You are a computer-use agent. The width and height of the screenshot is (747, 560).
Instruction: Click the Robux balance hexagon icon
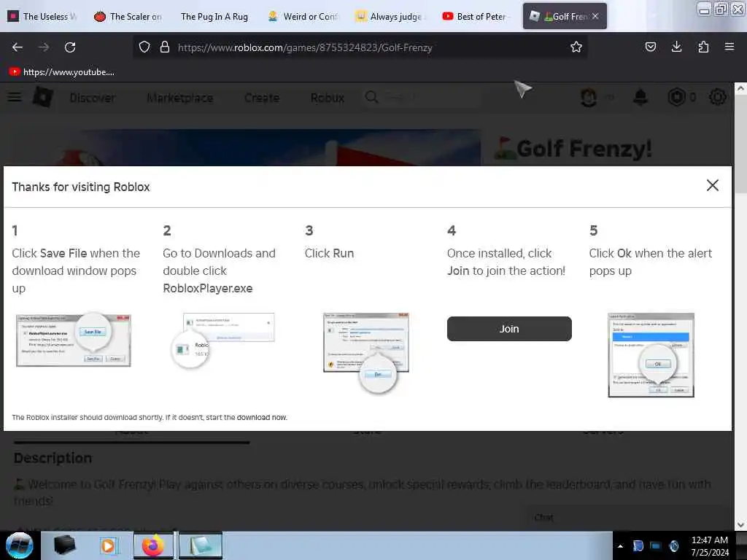676,97
